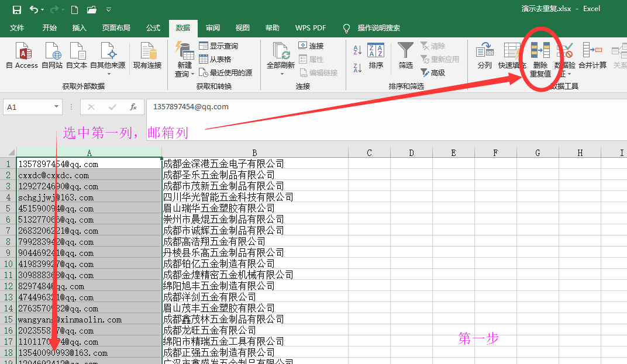Click the 重新应用 filter button
Viewport: 627px width, 364px height.
click(439, 59)
